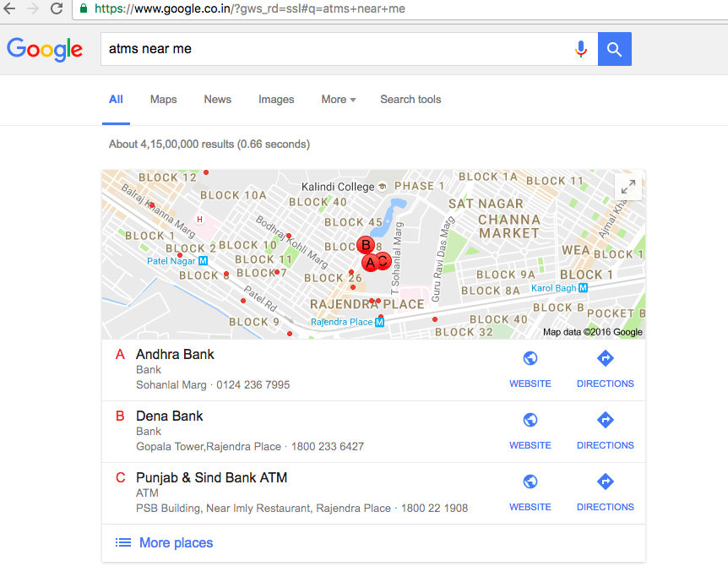The image size is (728, 577).
Task: Open Punjab & Sind Bank ATM website
Action: pyautogui.click(x=530, y=482)
